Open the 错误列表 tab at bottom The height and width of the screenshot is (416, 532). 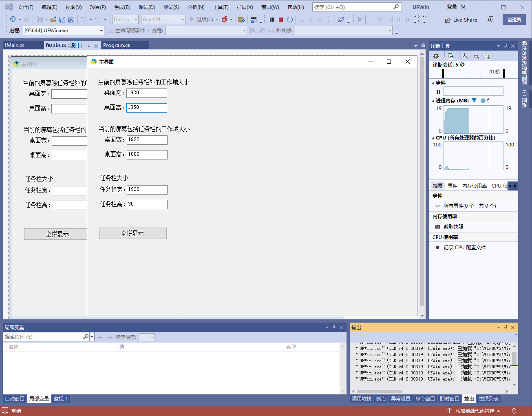(x=489, y=399)
